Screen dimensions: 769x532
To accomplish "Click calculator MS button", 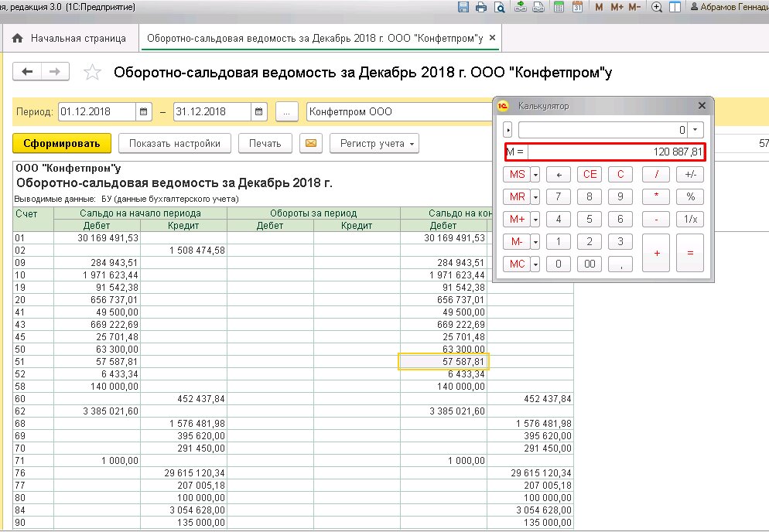I will click(517, 174).
